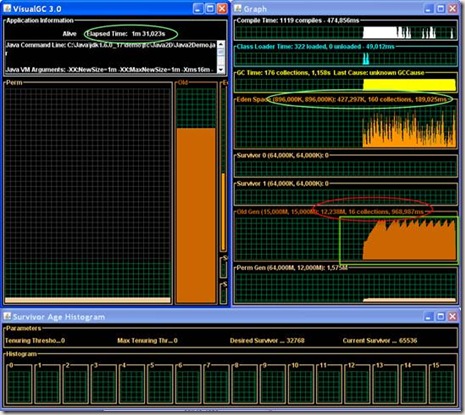
Task: Click the Alive status label
Action: 69,34
